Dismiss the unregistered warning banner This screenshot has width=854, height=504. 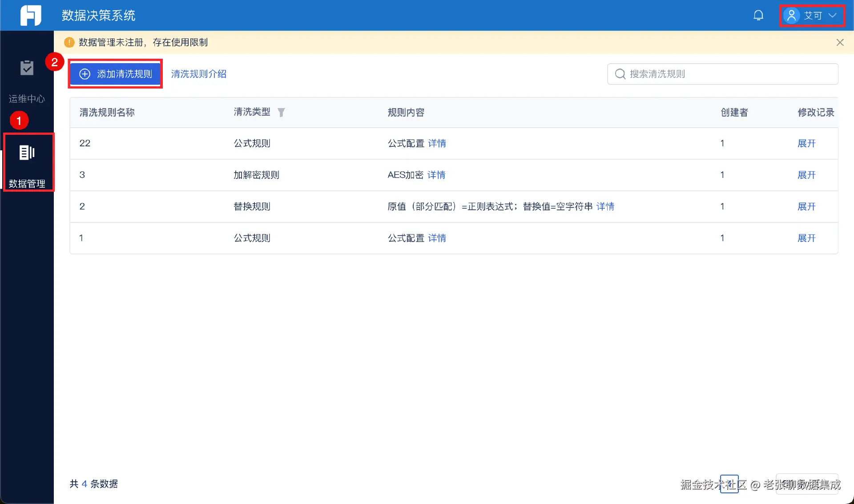(840, 42)
